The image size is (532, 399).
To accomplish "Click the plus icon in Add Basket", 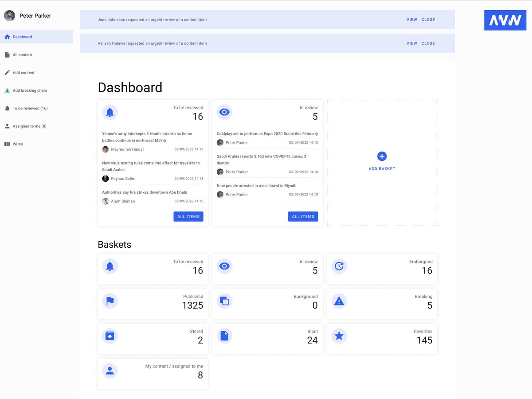I will 382,156.
